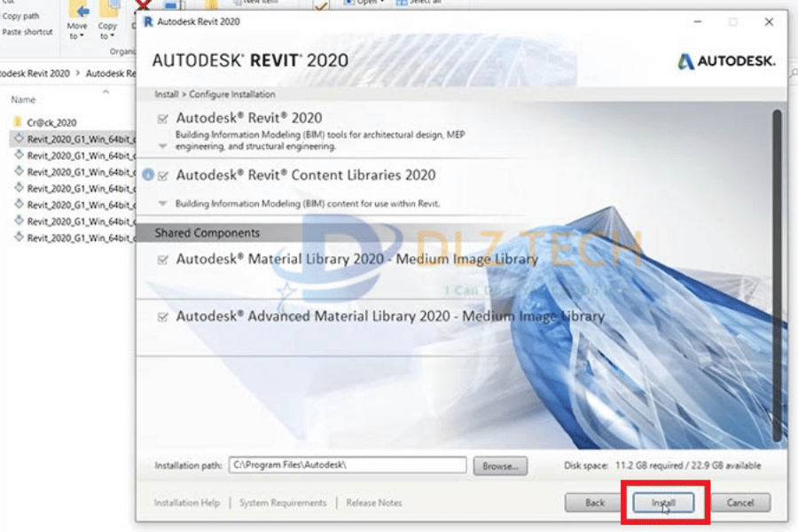
Task: Uncheck the Autodesk Revit 2020 checkbox
Action: (x=162, y=119)
